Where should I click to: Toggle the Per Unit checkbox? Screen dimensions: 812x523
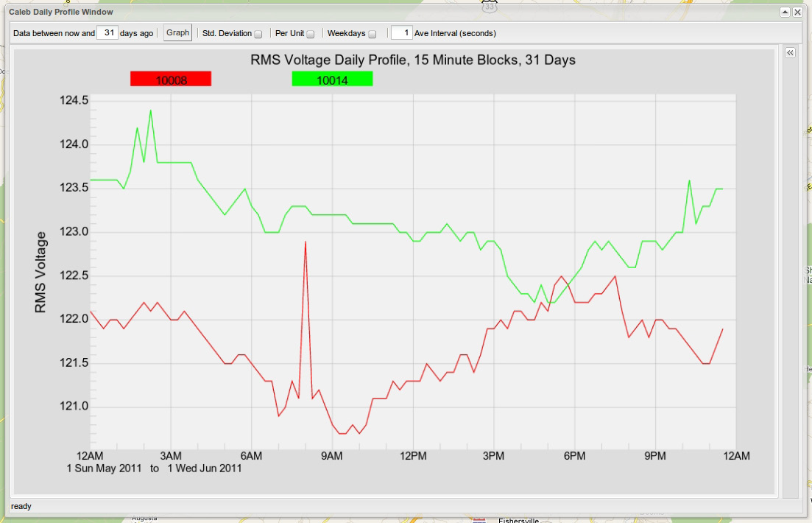coord(311,34)
